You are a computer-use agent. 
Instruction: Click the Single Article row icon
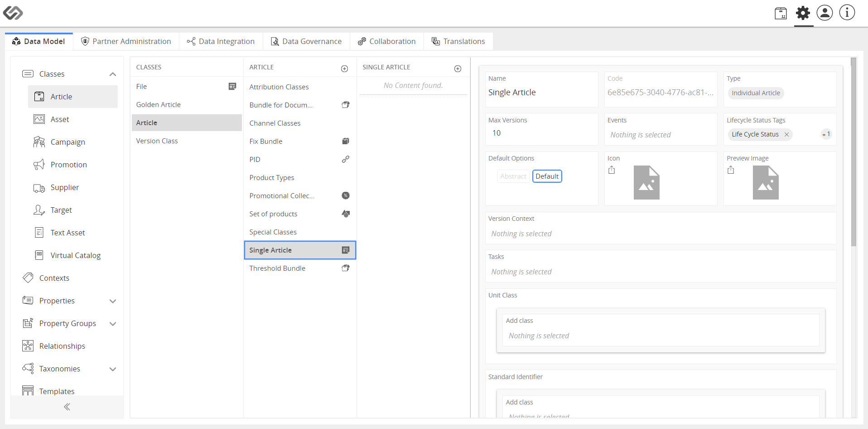coord(346,250)
